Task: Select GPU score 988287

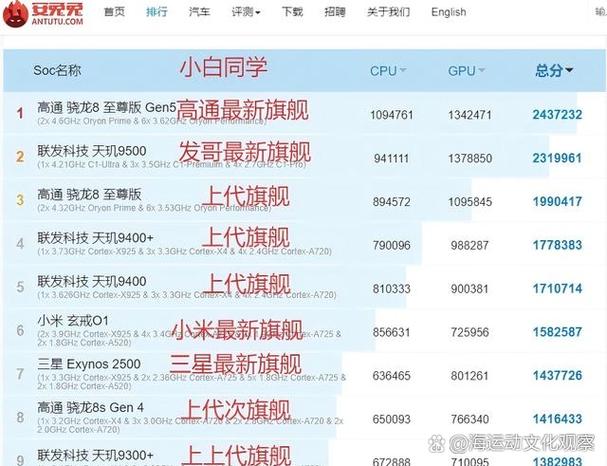Action: (x=470, y=245)
